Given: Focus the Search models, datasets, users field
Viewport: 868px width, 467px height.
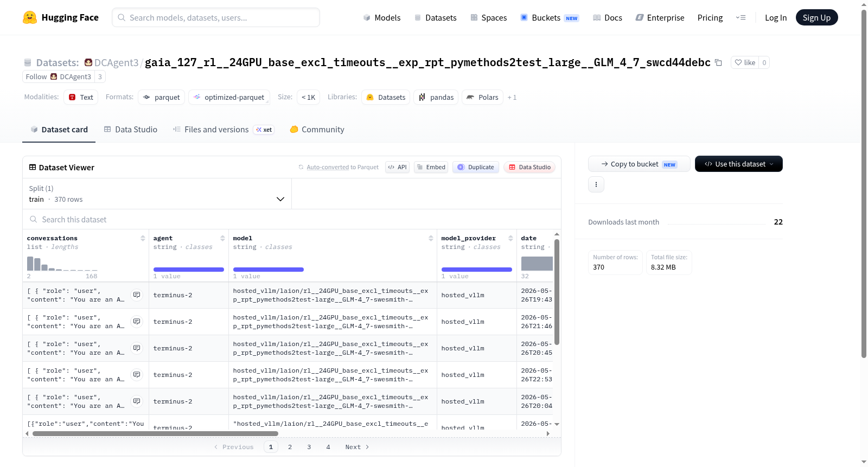Looking at the screenshot, I should [x=216, y=17].
